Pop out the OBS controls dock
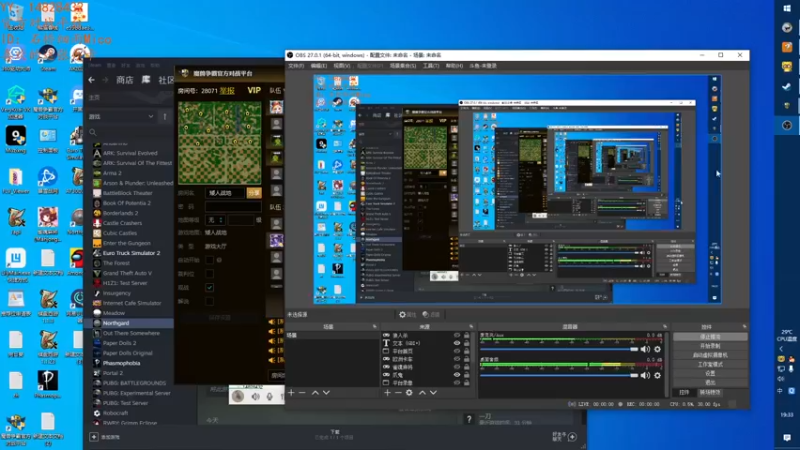This screenshot has height=450, width=800. click(744, 327)
